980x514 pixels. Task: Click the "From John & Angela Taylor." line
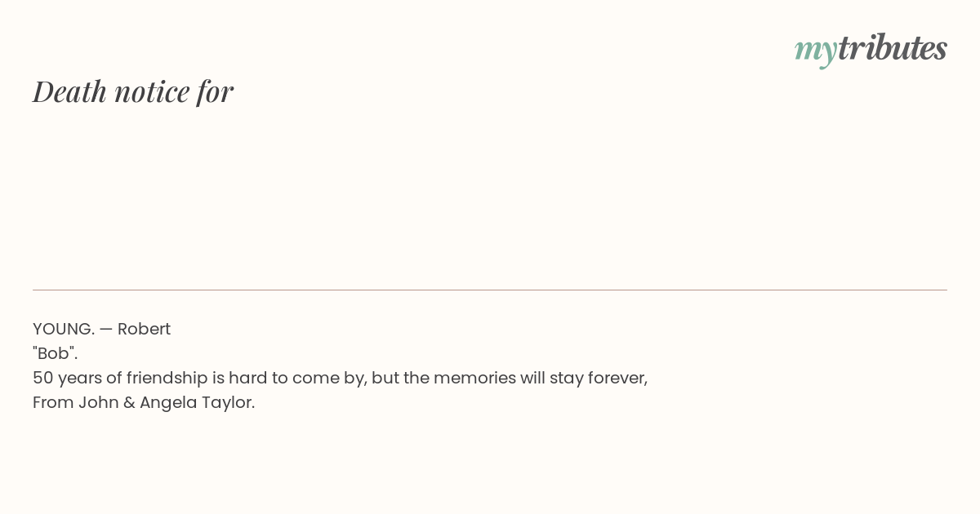click(x=144, y=402)
